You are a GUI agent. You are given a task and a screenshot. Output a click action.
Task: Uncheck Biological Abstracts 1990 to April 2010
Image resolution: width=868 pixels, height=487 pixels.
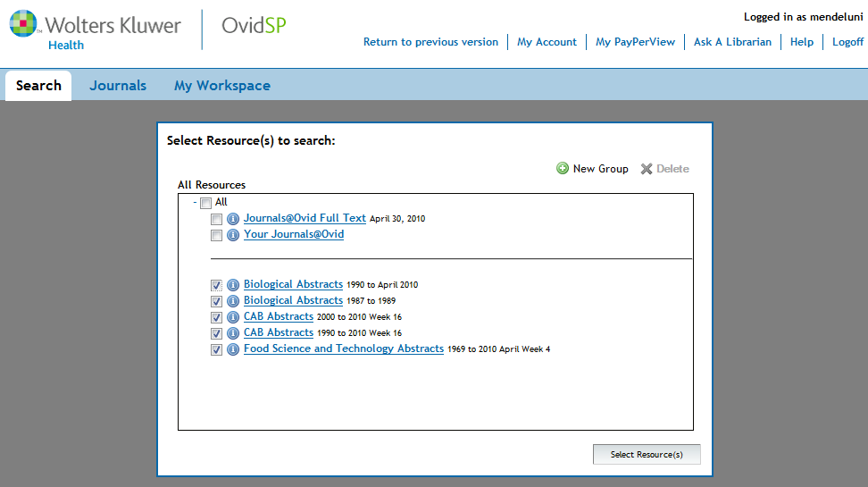pos(216,285)
